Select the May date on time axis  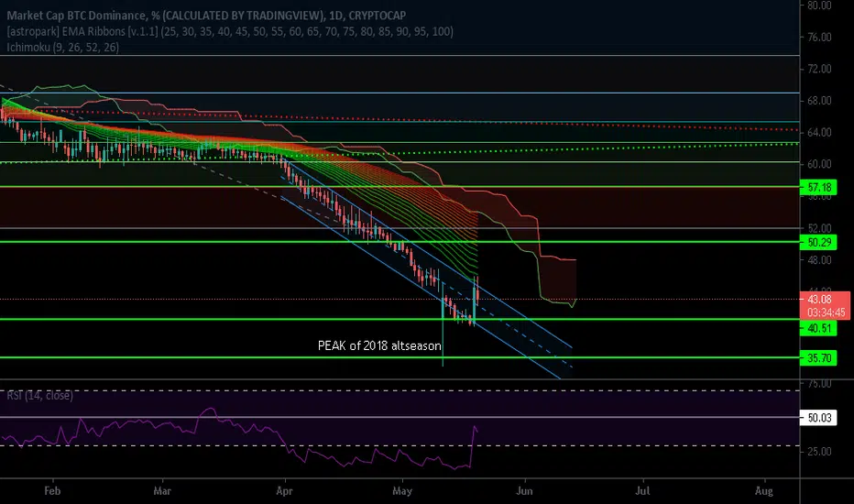pos(402,491)
